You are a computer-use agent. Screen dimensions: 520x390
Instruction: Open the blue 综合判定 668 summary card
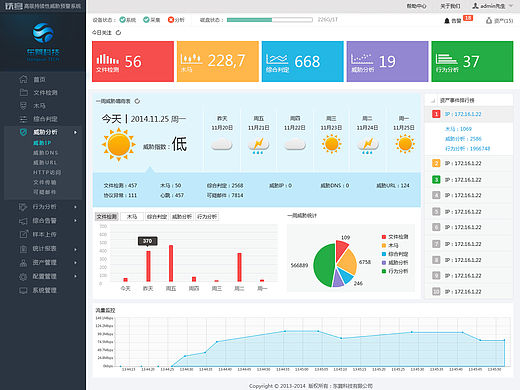[303, 61]
